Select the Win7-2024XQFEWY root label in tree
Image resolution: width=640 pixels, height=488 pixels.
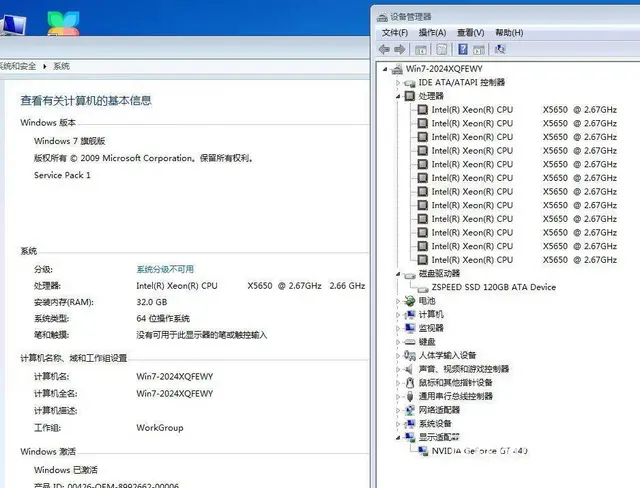click(444, 69)
